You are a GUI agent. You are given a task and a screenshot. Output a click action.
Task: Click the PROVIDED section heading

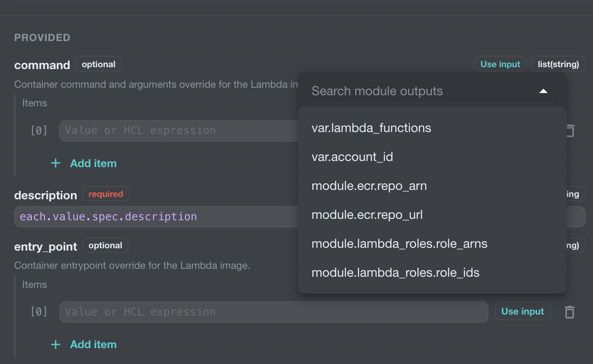pyautogui.click(x=42, y=37)
